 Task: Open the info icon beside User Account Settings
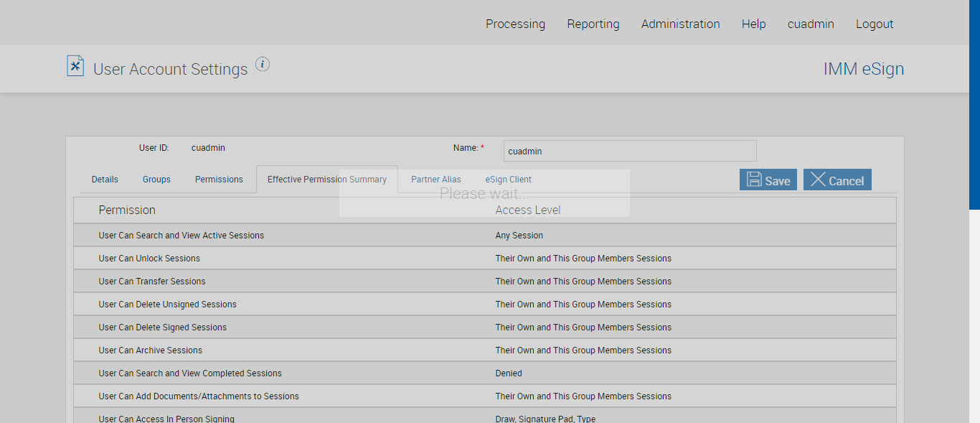[x=263, y=65]
